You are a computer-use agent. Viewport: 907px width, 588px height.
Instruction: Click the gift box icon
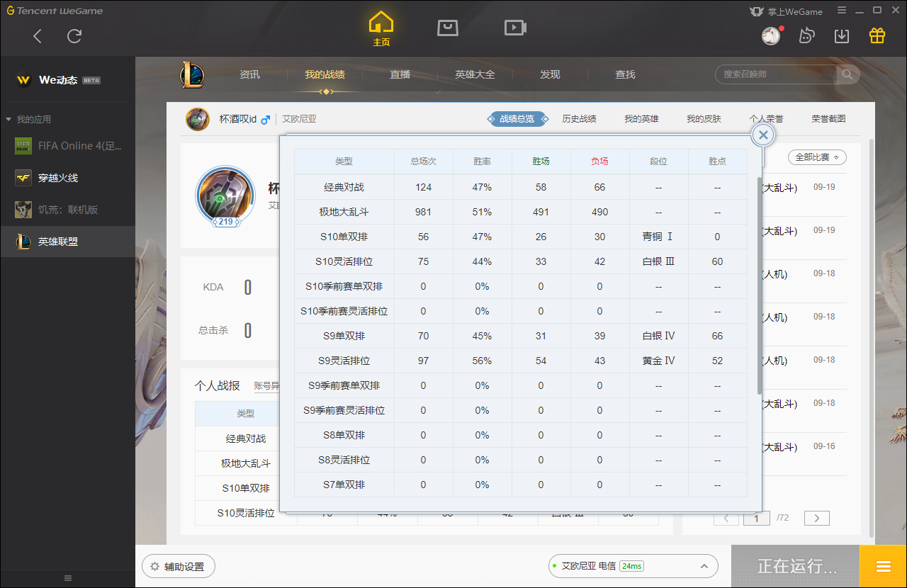pos(877,36)
